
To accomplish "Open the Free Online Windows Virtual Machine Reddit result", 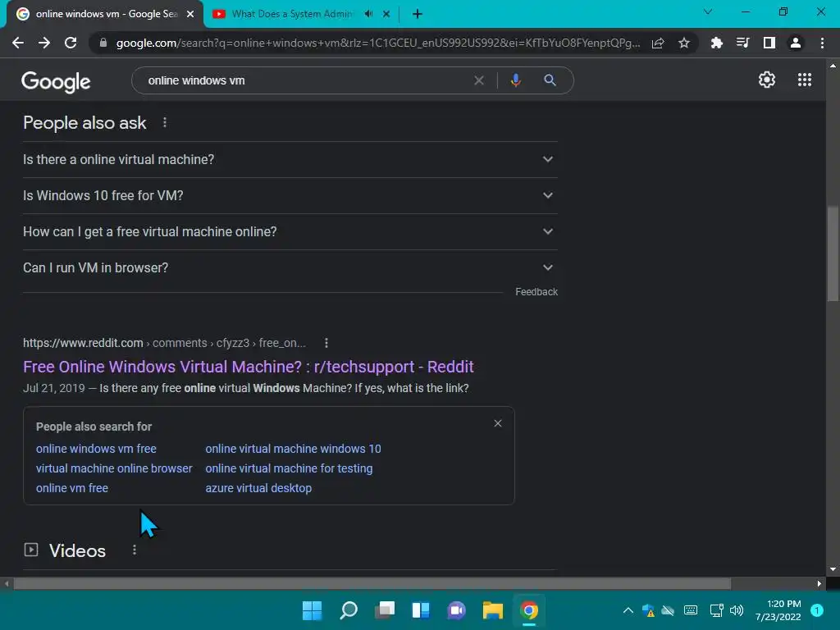I will click(248, 367).
